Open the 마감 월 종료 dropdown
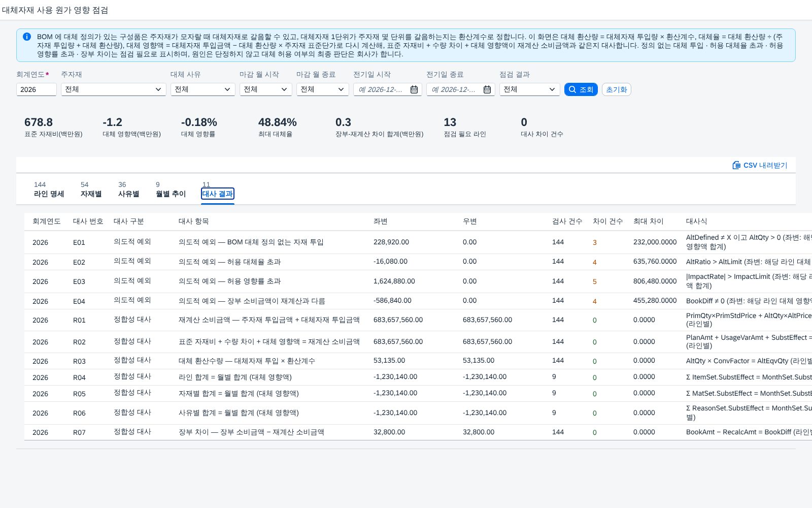Viewport: 812px width, 508px height. pos(323,89)
